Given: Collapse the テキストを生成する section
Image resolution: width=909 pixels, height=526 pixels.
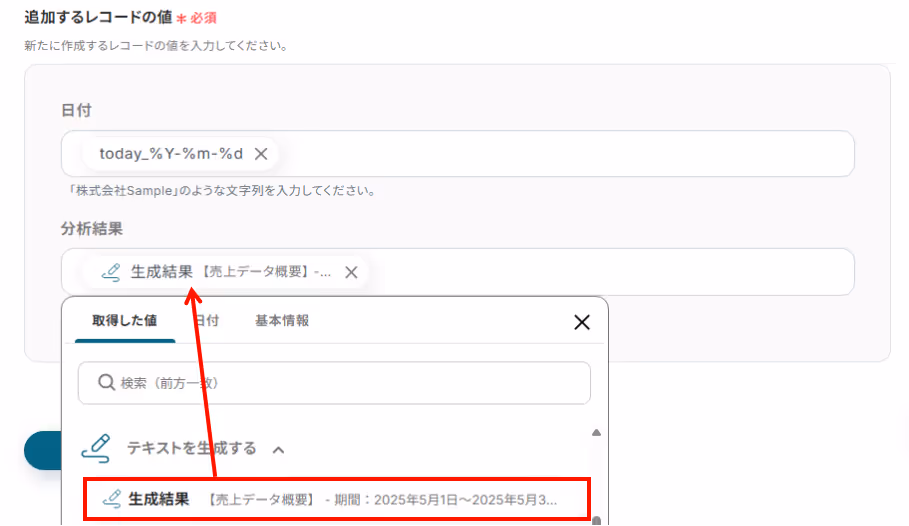Looking at the screenshot, I should (x=278, y=449).
